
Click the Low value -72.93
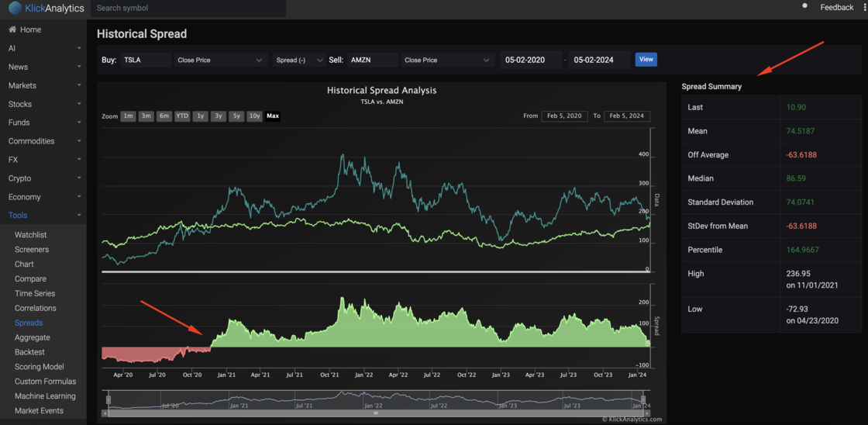797,309
